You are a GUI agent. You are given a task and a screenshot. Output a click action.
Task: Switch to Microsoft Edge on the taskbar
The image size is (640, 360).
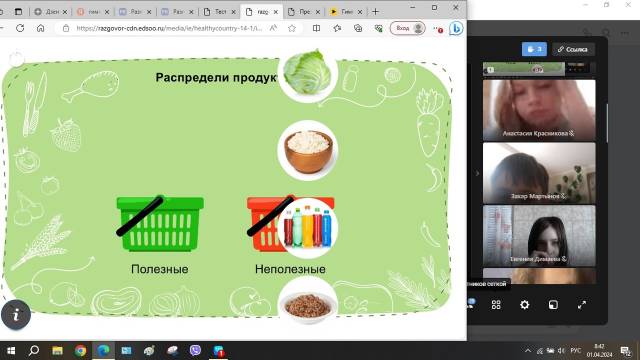pos(103,351)
